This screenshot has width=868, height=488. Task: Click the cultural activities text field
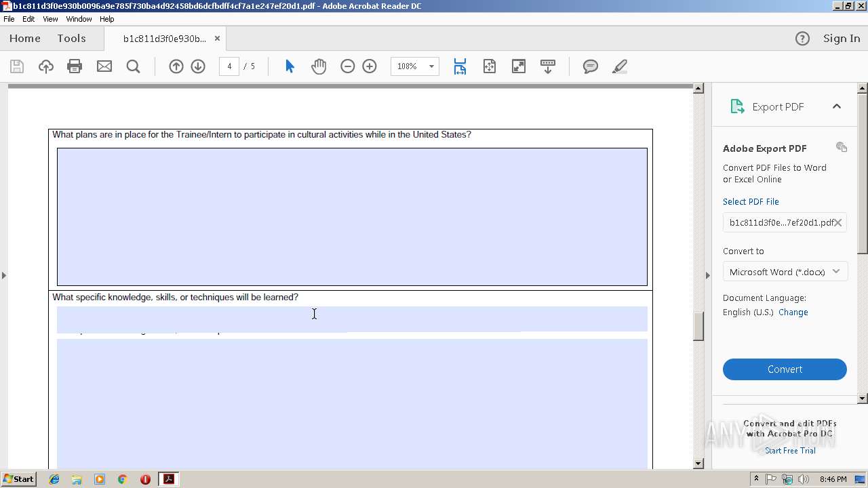[352, 217]
